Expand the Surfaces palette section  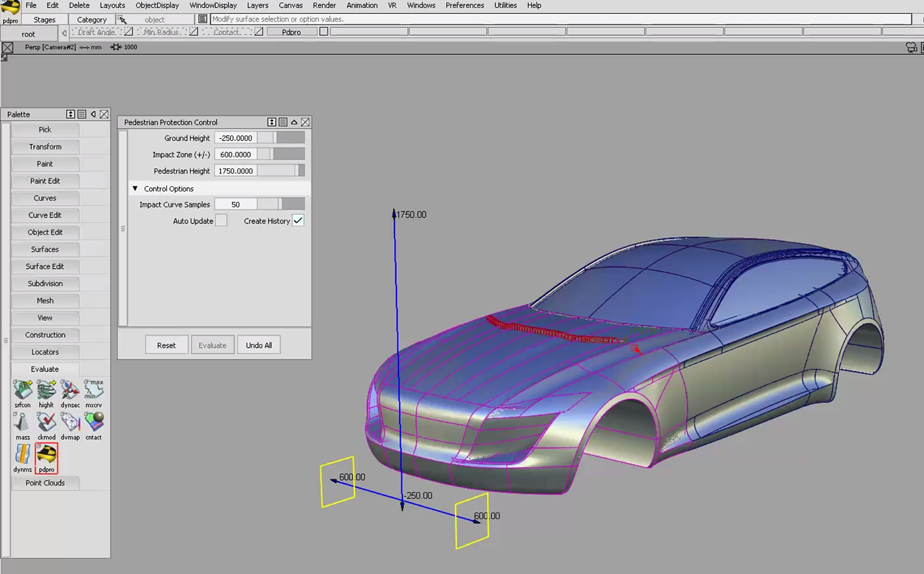point(45,250)
